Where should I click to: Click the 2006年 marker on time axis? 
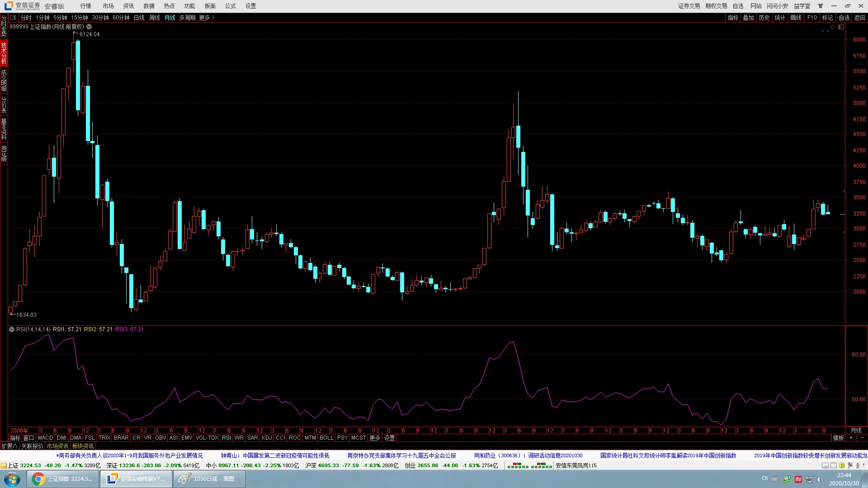(x=19, y=430)
